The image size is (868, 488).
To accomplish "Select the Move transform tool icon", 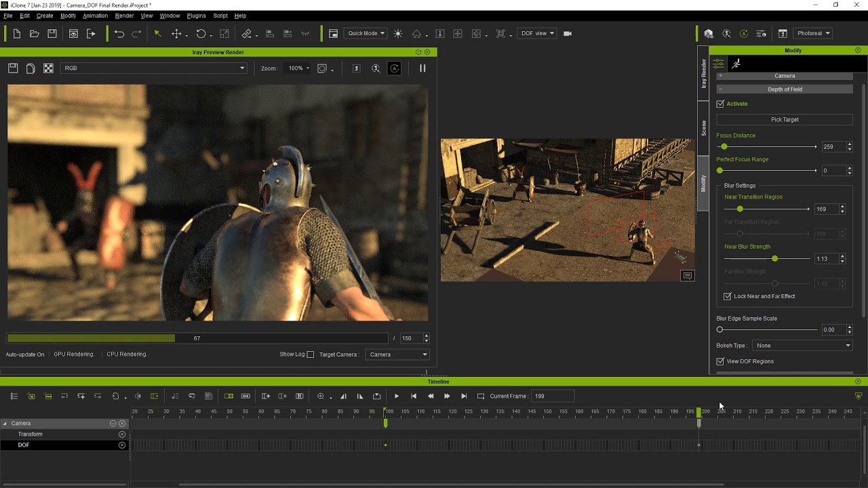I will coord(176,33).
